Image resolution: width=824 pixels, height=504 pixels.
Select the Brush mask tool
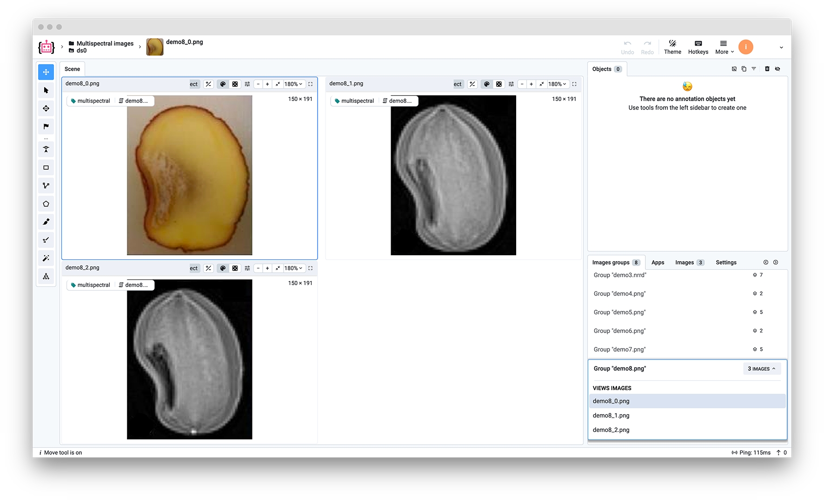[46, 222]
